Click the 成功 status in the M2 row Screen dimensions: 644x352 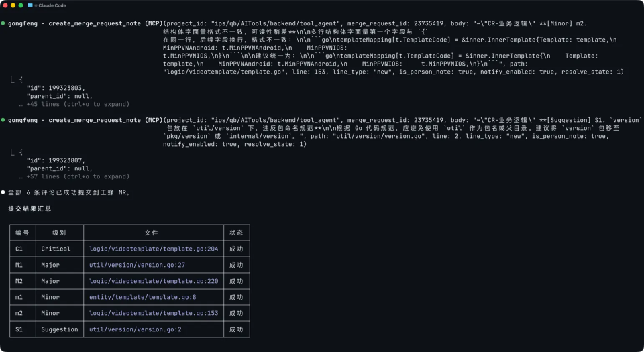pyautogui.click(x=236, y=281)
